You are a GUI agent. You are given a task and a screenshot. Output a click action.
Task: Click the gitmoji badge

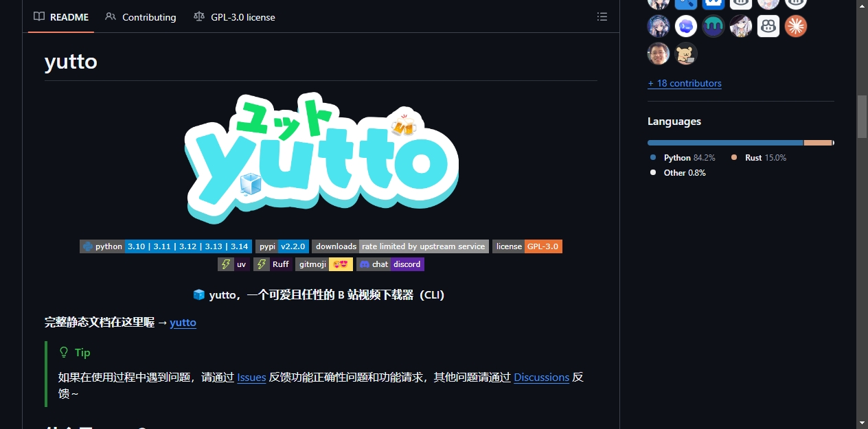click(x=324, y=264)
